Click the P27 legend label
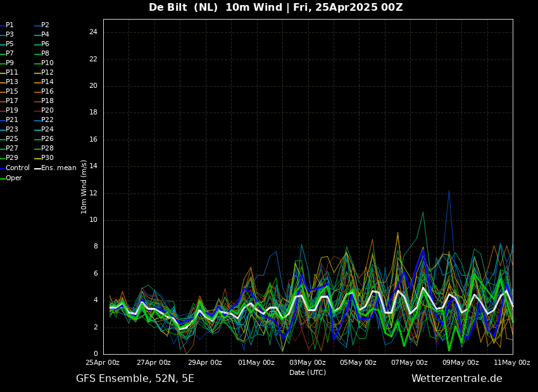Image resolution: width=538 pixels, height=392 pixels. (12, 149)
